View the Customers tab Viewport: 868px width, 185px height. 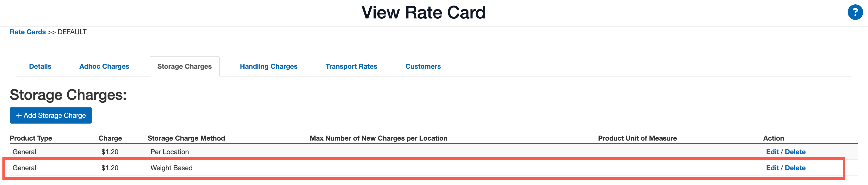[423, 66]
